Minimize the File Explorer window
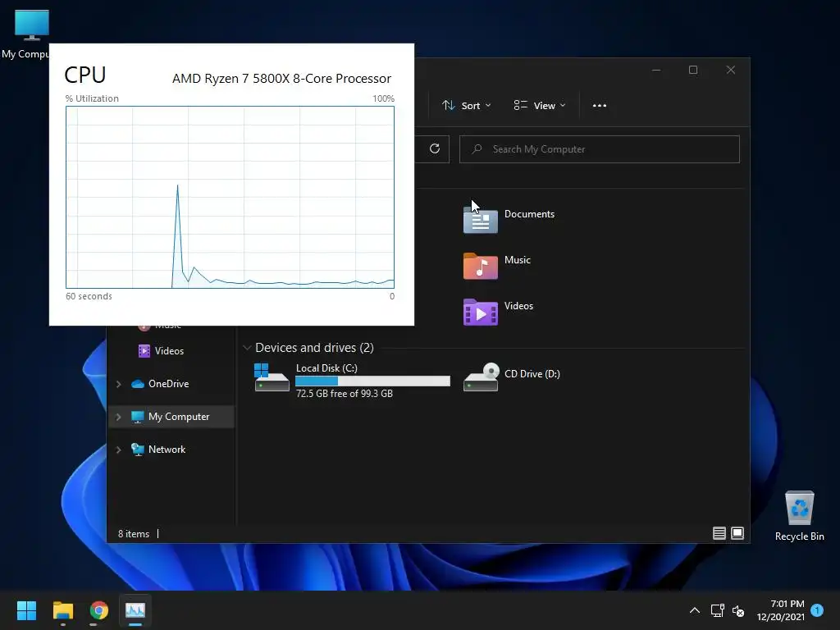The image size is (840, 630). pyautogui.click(x=656, y=71)
